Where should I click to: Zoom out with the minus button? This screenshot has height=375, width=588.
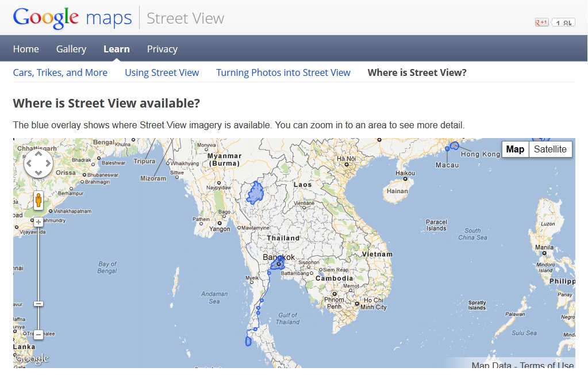(x=39, y=334)
